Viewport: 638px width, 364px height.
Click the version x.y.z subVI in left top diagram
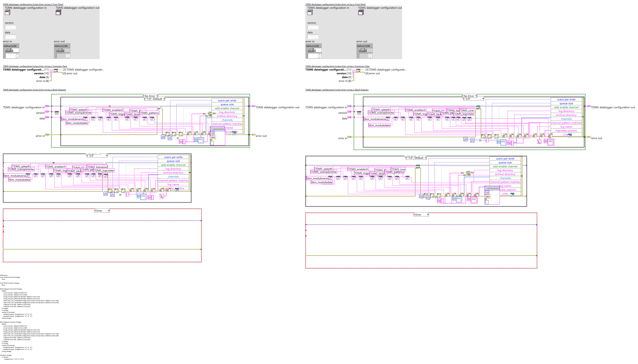[x=57, y=113]
